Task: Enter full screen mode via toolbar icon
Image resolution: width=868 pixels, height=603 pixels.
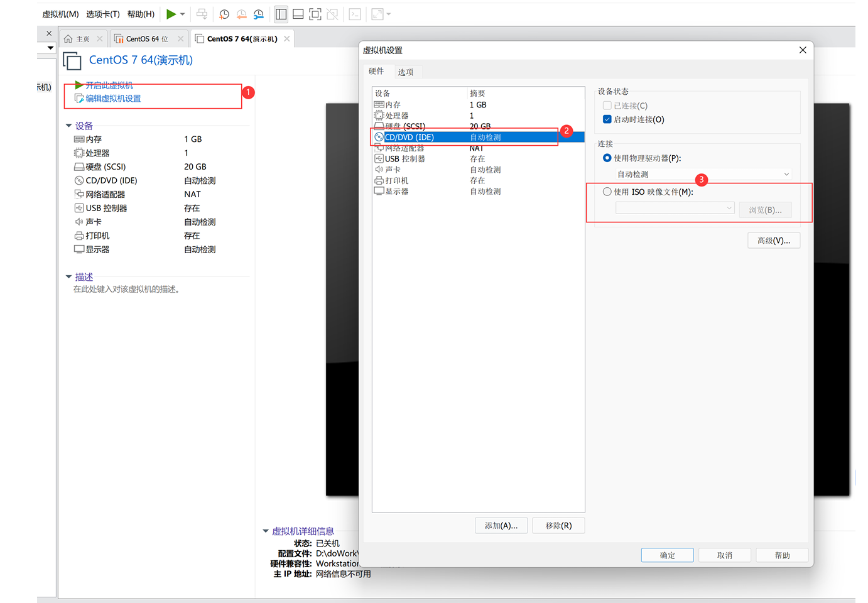Action: [x=315, y=14]
